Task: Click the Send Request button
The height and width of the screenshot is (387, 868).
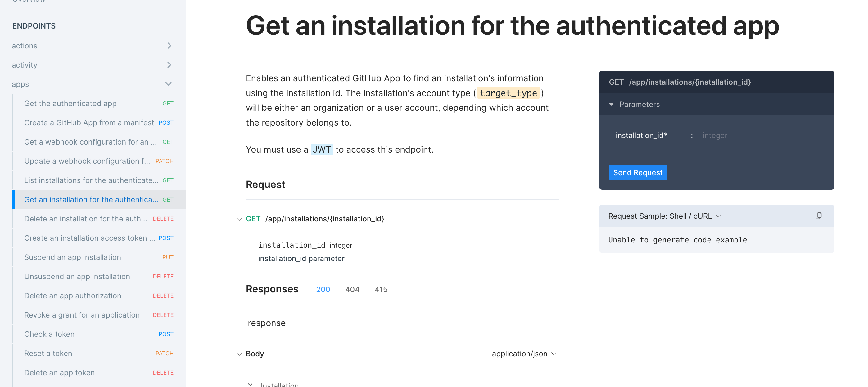Action: point(638,172)
